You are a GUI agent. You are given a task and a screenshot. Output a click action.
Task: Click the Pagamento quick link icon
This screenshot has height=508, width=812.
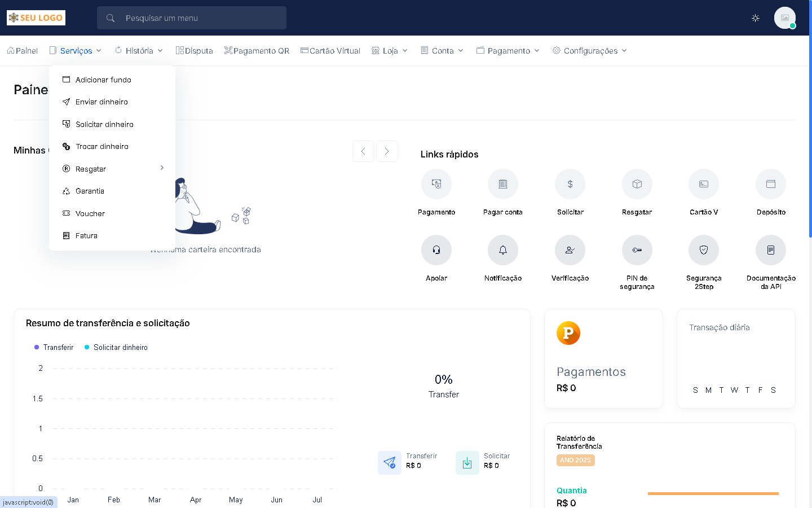[x=436, y=184]
